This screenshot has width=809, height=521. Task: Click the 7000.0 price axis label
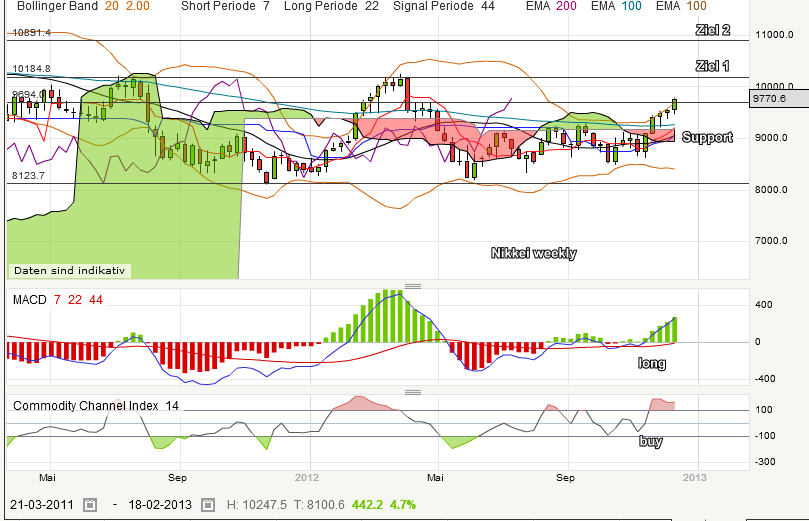click(771, 240)
